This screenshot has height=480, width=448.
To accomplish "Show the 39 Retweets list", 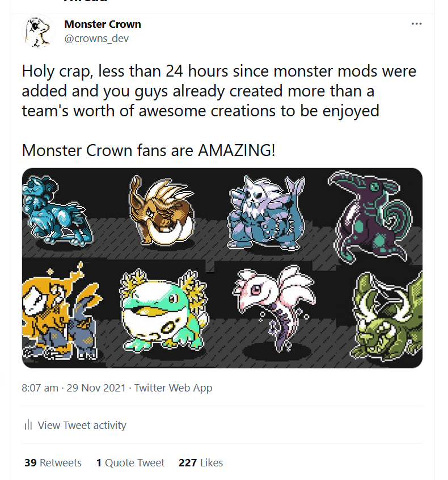I will coord(53,462).
